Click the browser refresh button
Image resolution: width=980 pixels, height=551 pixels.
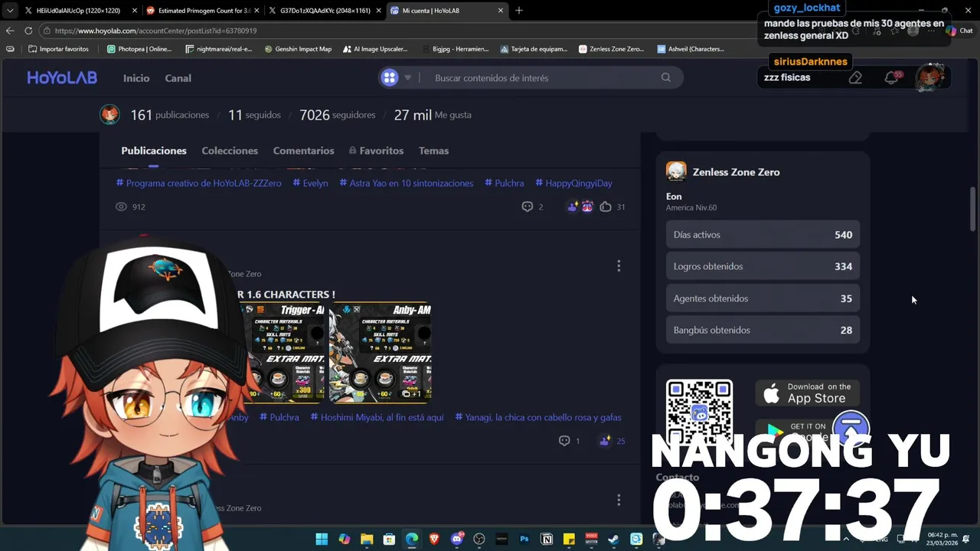pos(28,31)
